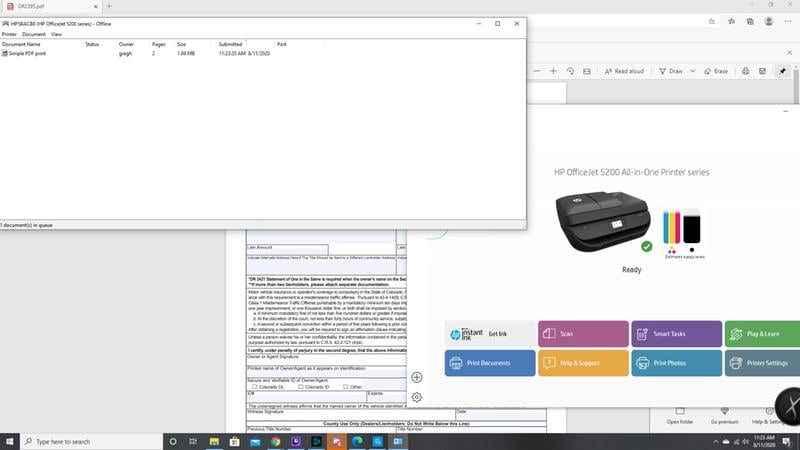Click the print icon in Edge PDF toolbar
This screenshot has width=800, height=450.
745,71
